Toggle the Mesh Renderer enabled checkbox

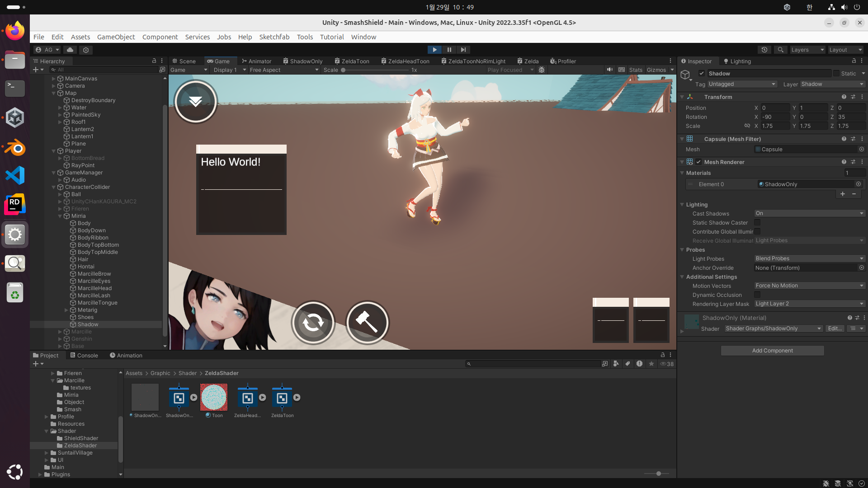(x=698, y=162)
